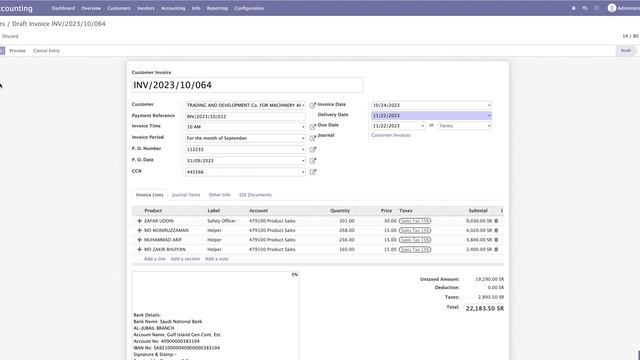The image size is (640, 360).
Task: Click the Discard button
Action: tap(10, 36)
